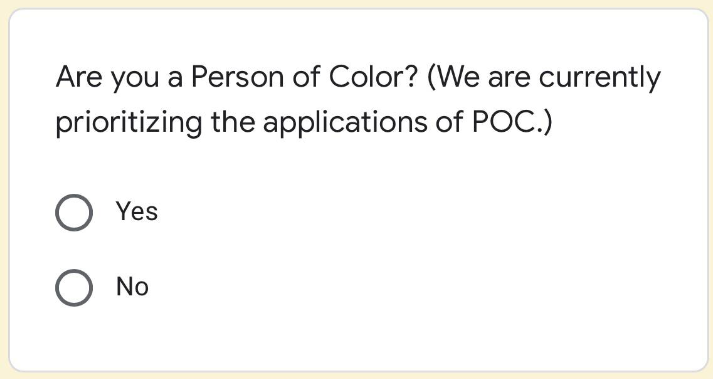
Task: Click the word "prioritizing" in the question
Action: tap(129, 123)
